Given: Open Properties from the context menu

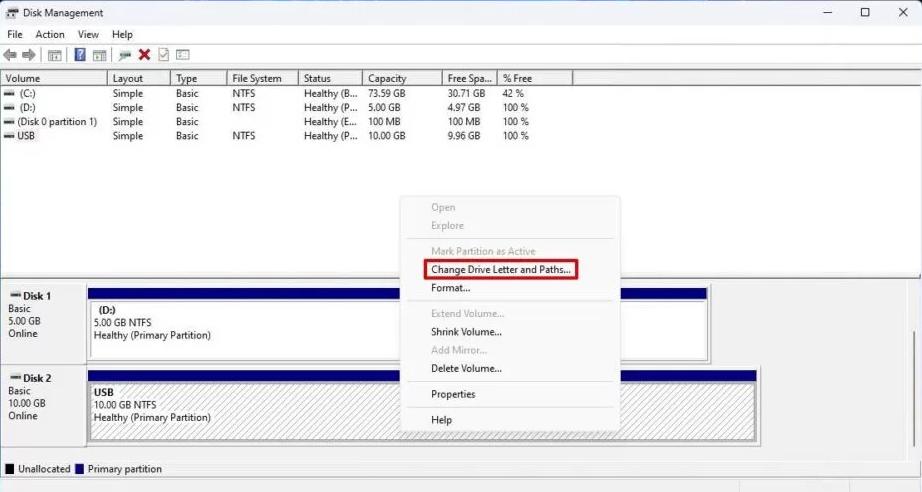Looking at the screenshot, I should click(453, 394).
